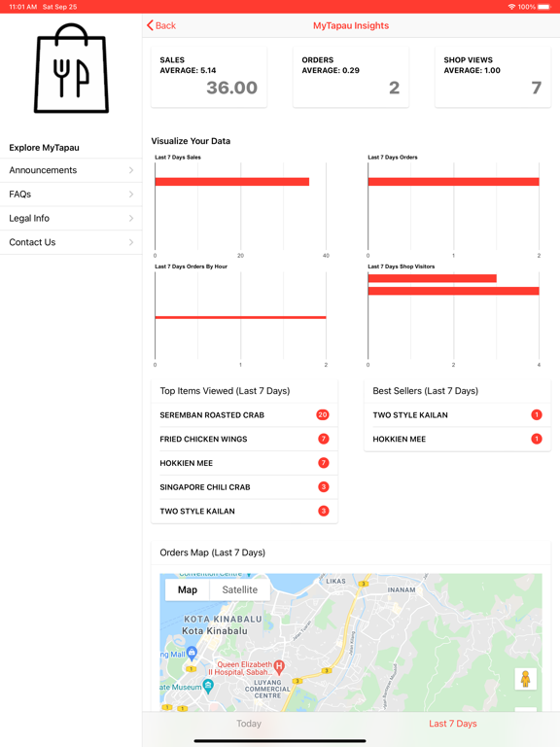Select FRIED CHICKEN WINGS row

pos(244,440)
